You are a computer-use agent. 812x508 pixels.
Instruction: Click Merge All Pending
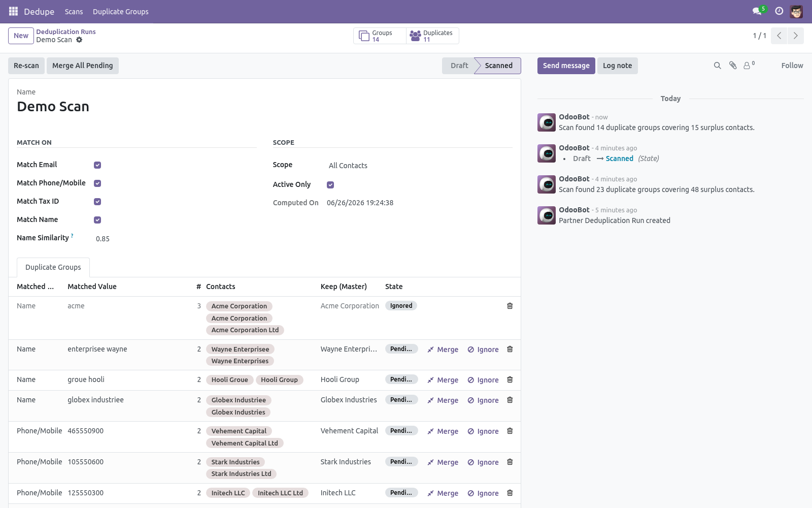83,66
